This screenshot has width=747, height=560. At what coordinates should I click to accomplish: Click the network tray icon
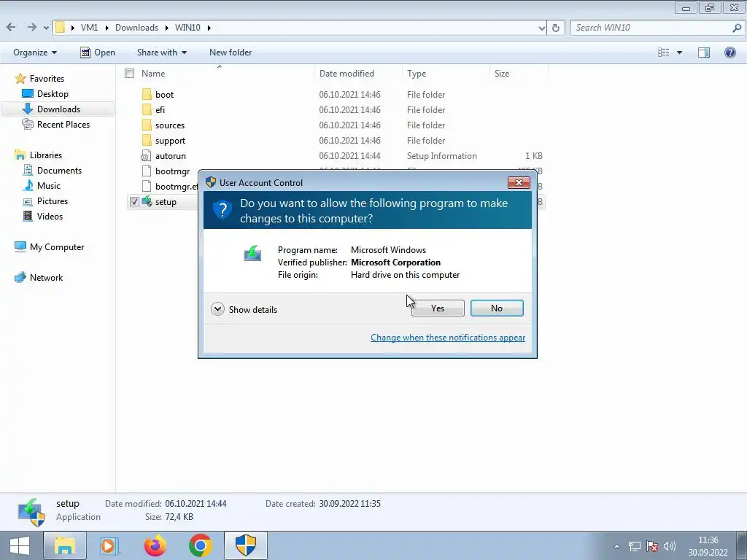(634, 546)
